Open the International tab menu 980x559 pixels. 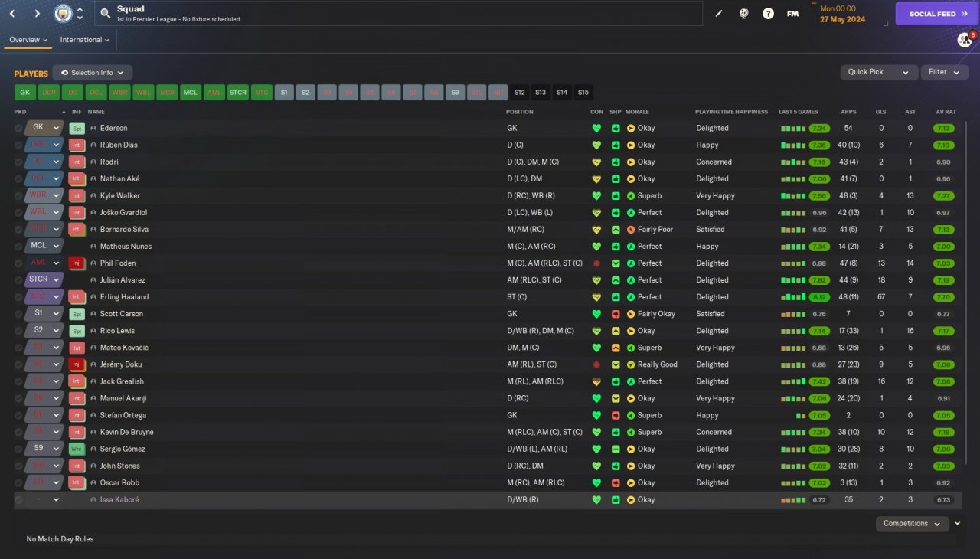point(84,40)
